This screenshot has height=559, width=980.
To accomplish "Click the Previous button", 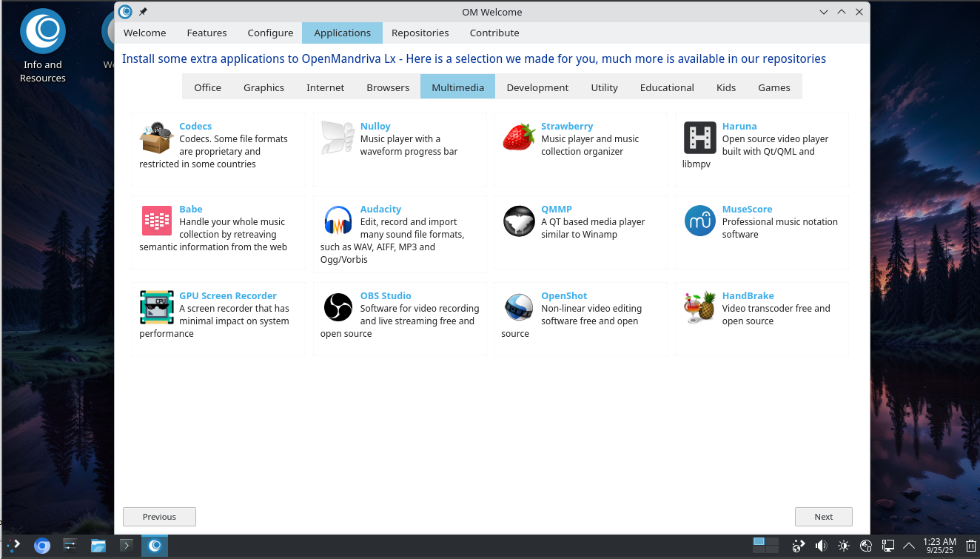I will click(x=159, y=517).
